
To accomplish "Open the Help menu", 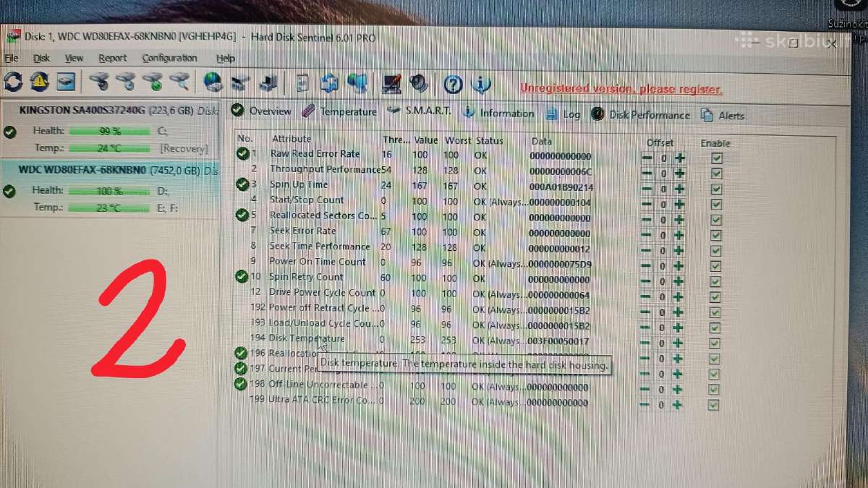I will (226, 59).
